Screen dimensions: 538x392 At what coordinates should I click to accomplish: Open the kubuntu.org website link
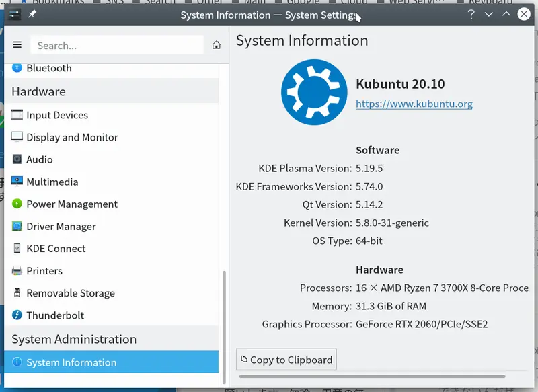(414, 104)
